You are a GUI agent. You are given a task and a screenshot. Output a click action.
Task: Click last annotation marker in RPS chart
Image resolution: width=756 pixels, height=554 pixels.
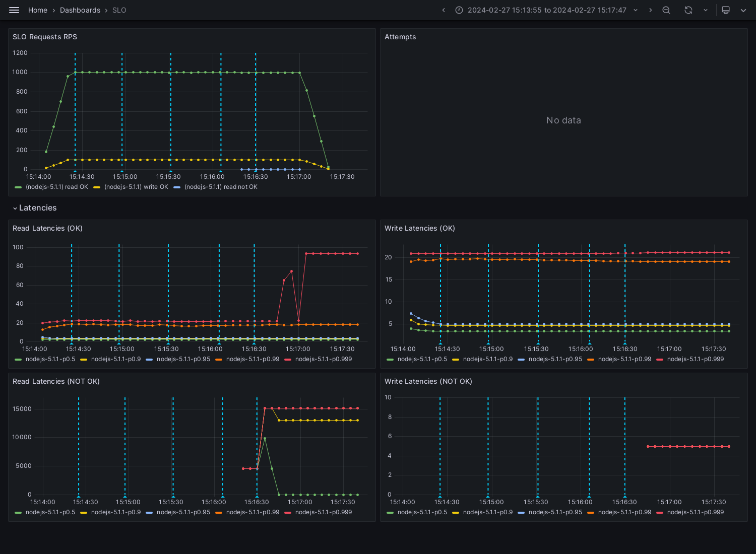tap(256, 171)
